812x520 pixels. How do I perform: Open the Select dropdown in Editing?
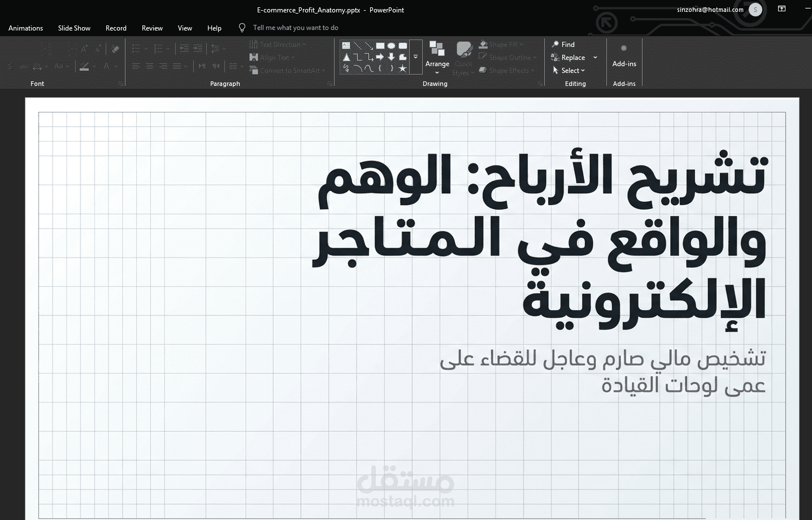click(568, 70)
